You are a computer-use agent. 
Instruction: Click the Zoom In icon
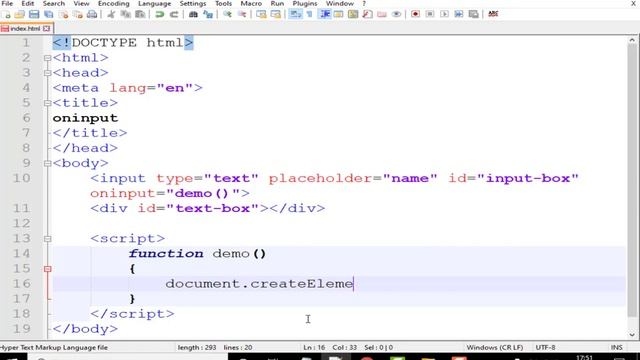[x=227, y=14]
